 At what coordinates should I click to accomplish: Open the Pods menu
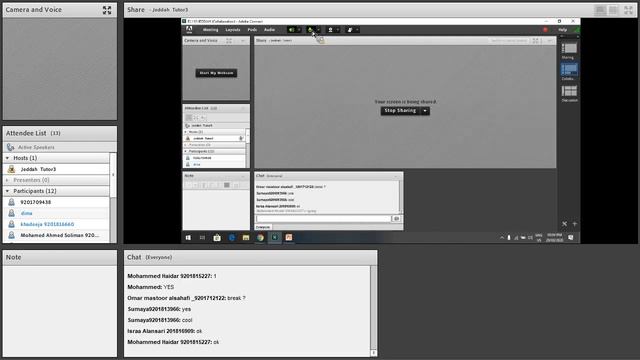(252, 30)
